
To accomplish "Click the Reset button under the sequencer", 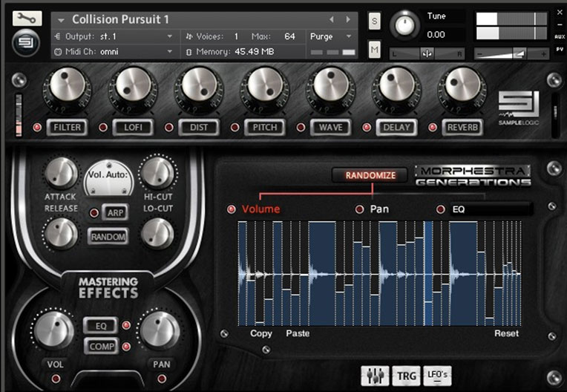I will (506, 333).
